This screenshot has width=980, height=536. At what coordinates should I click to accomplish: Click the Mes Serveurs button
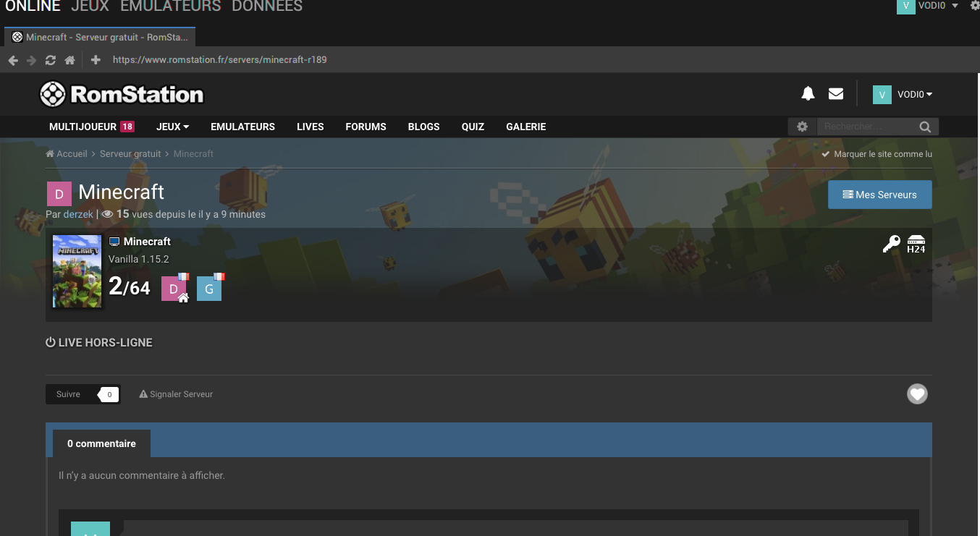point(879,195)
